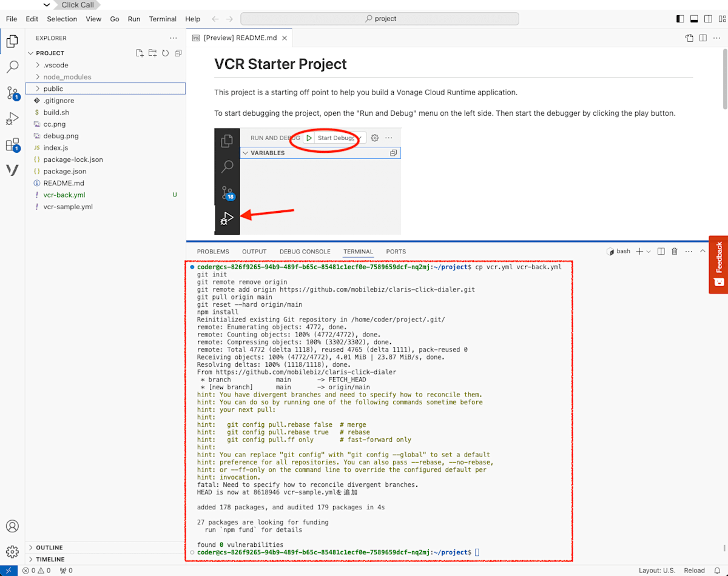Click the notifications bell in status bar
Screen dimensions: 728x576
pos(718,571)
